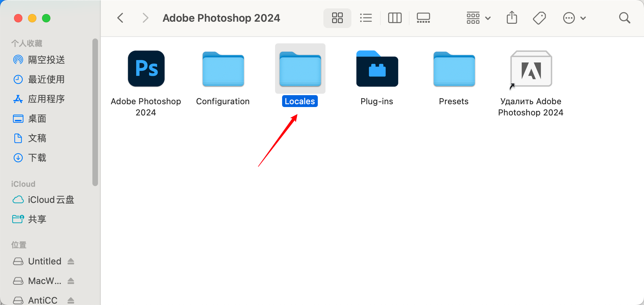
Task: Click the Share toolbar icon
Action: pos(512,17)
